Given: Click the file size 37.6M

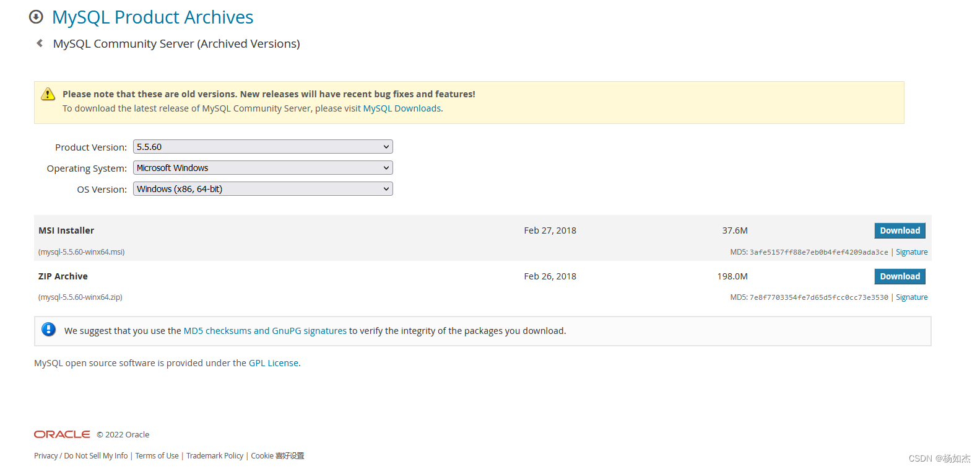Looking at the screenshot, I should (x=735, y=230).
